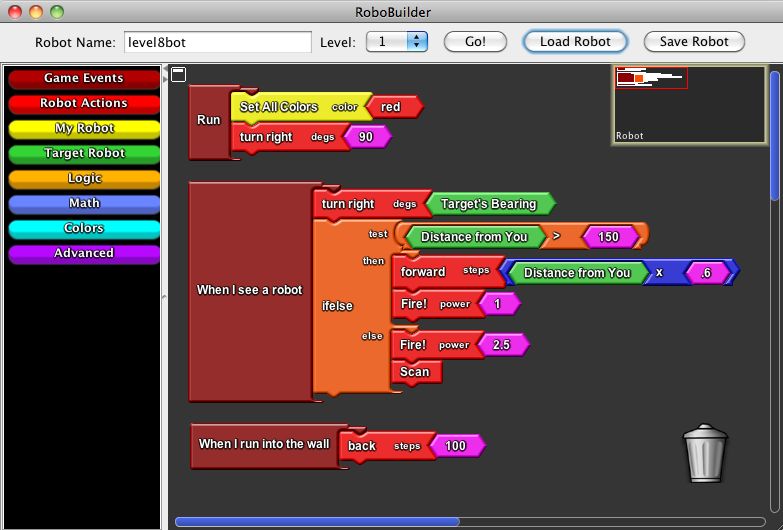Click Fire! power 1 block
Image resolution: width=783 pixels, height=530 pixels.
click(436, 304)
